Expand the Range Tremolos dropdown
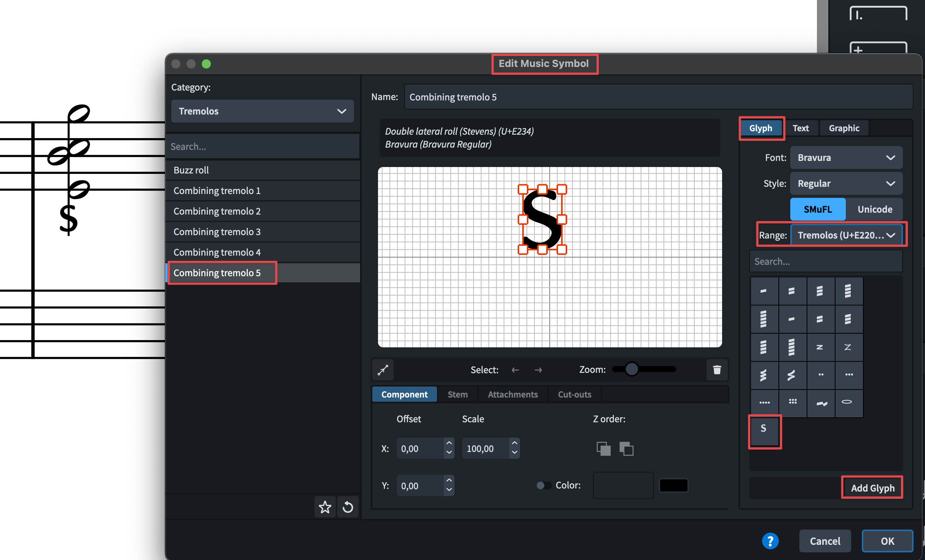This screenshot has width=925, height=560. pos(846,235)
